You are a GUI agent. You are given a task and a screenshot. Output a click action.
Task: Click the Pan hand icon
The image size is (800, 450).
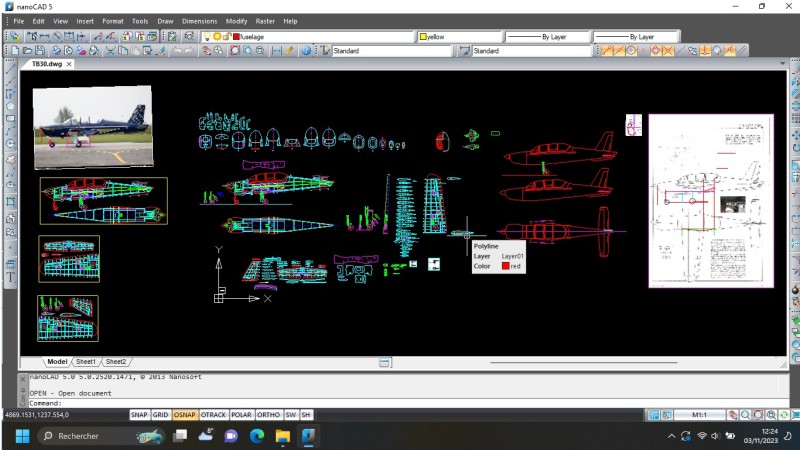pyautogui.click(x=205, y=50)
